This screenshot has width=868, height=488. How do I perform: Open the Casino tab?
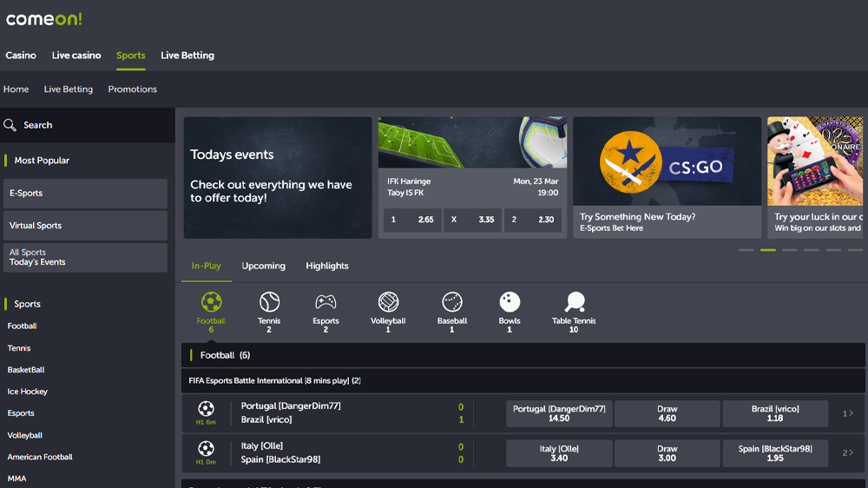pos(21,56)
